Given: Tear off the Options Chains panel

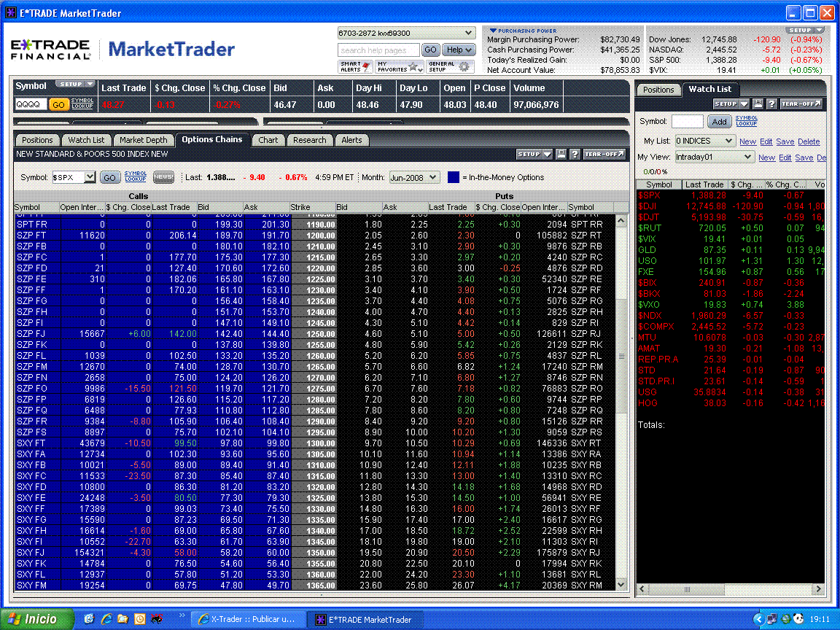Looking at the screenshot, I should [604, 154].
